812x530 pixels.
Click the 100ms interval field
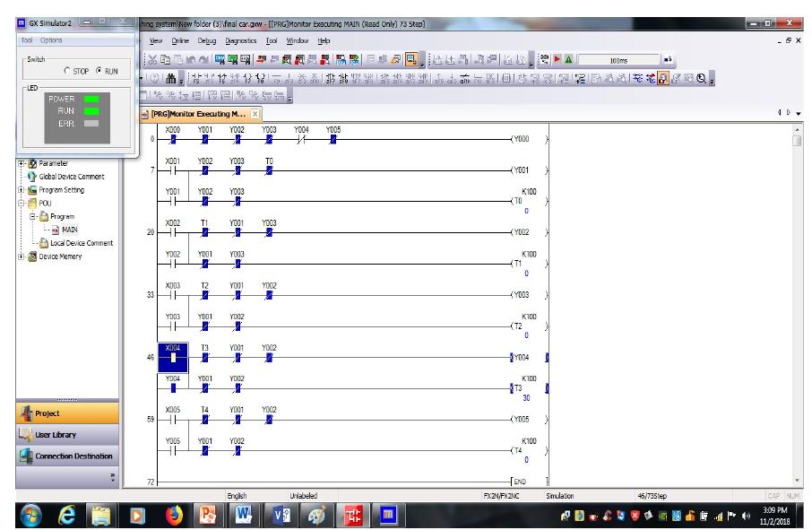(618, 60)
